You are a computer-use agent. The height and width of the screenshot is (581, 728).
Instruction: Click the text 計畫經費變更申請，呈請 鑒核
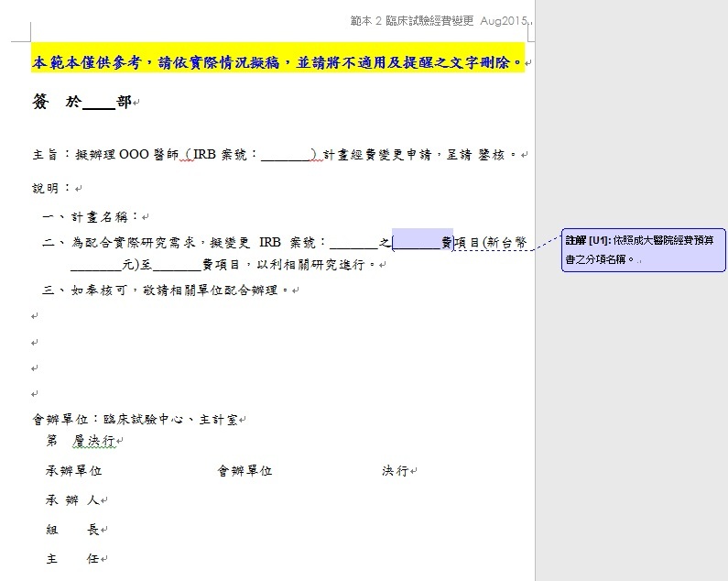[414, 155]
